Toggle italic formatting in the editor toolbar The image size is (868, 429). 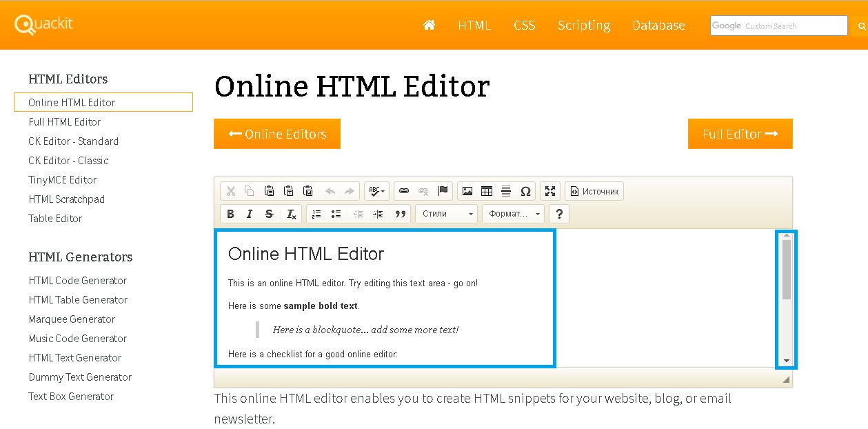coord(250,214)
